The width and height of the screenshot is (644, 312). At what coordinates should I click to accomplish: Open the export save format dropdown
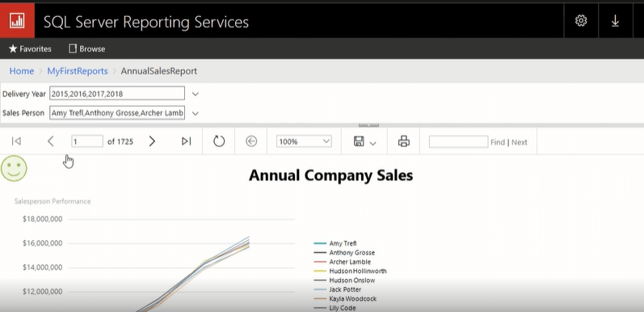[x=364, y=141]
